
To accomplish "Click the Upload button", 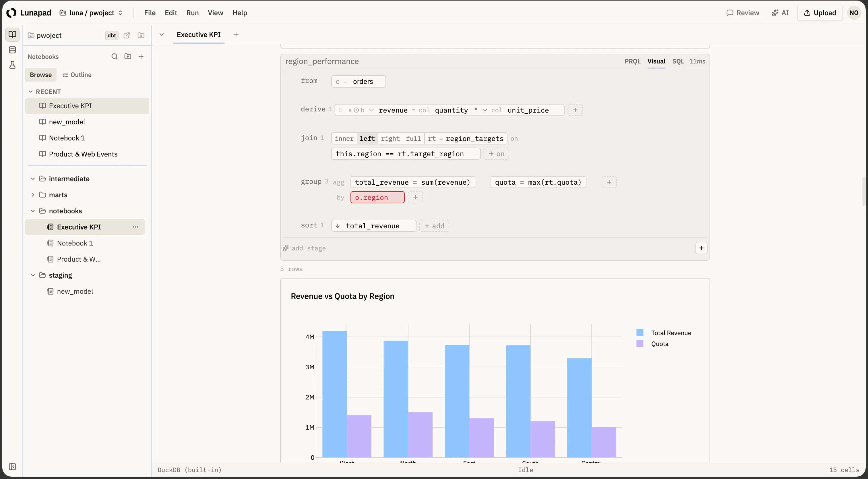I will tap(820, 13).
